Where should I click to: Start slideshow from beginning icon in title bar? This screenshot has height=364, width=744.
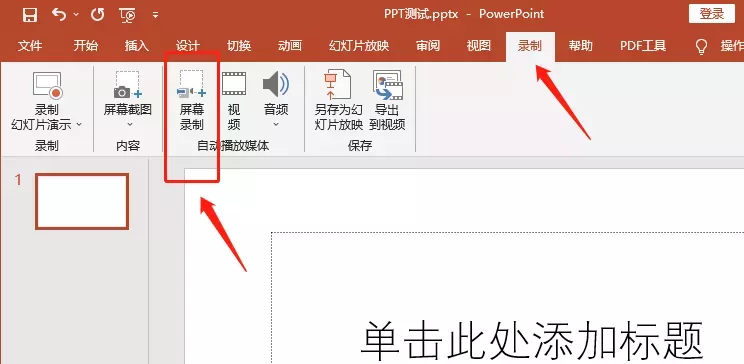pos(128,15)
